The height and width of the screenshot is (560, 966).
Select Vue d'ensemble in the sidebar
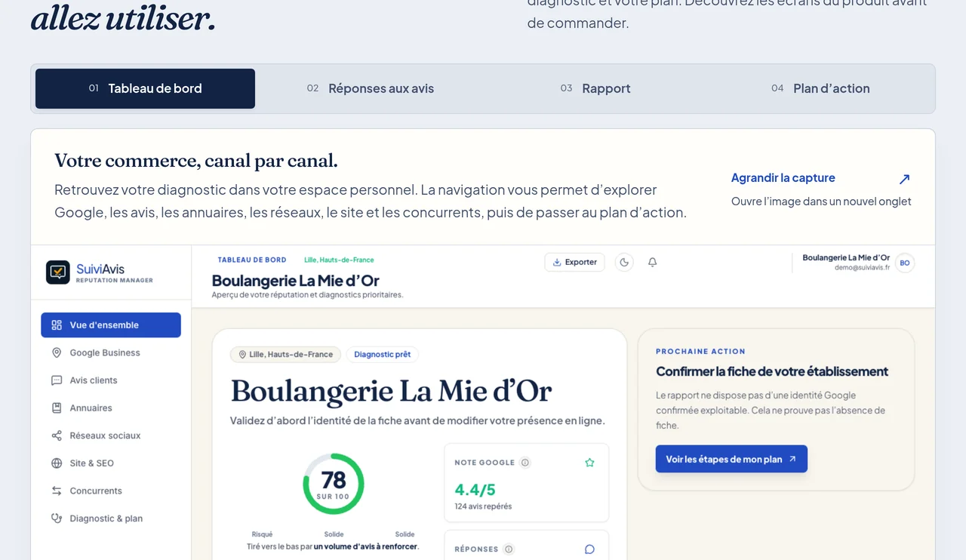tap(111, 325)
